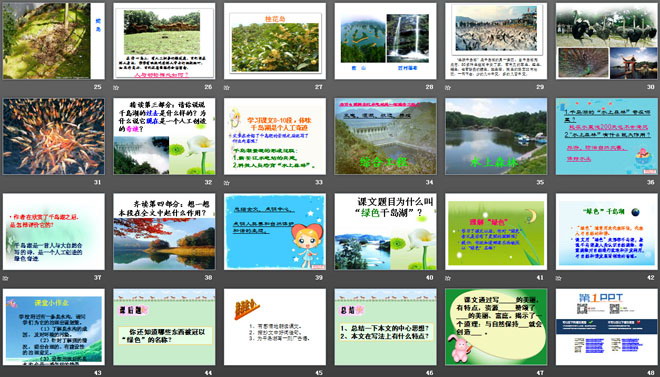Select slide 44 thumbnail 课后题
The image size is (660, 377).
[164, 327]
